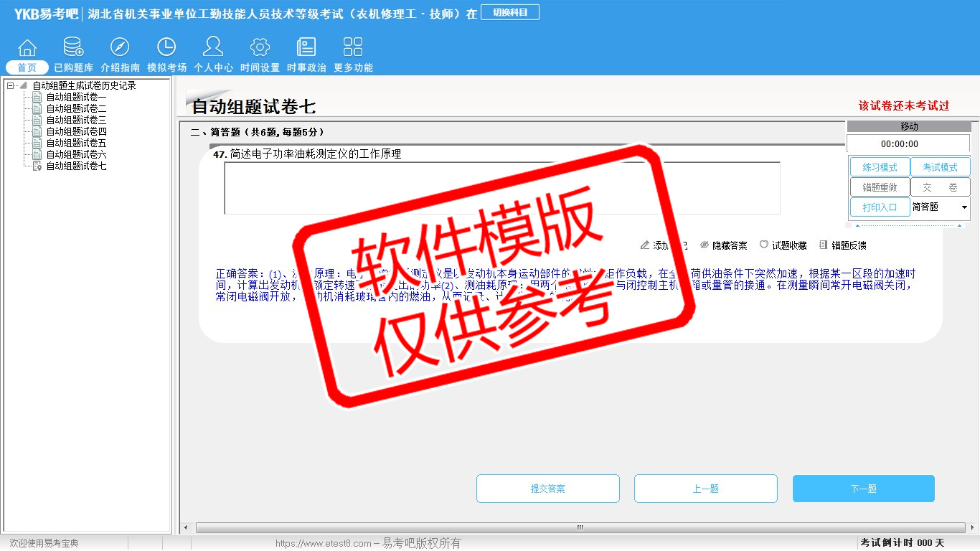Select 自动组题试卷七 in the tree
This screenshot has width=980, height=551.
pyautogui.click(x=76, y=166)
